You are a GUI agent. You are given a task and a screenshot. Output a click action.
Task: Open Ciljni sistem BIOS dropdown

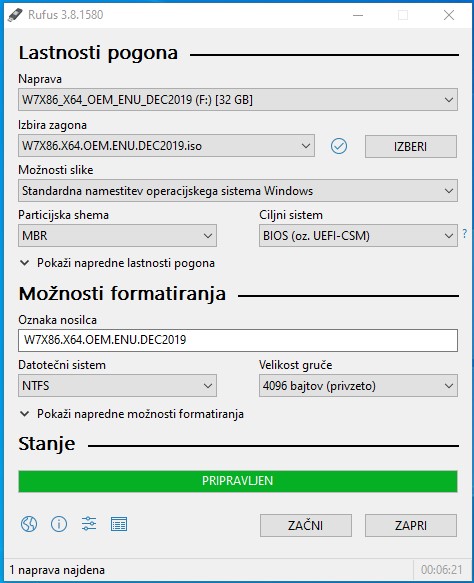[x=358, y=235]
